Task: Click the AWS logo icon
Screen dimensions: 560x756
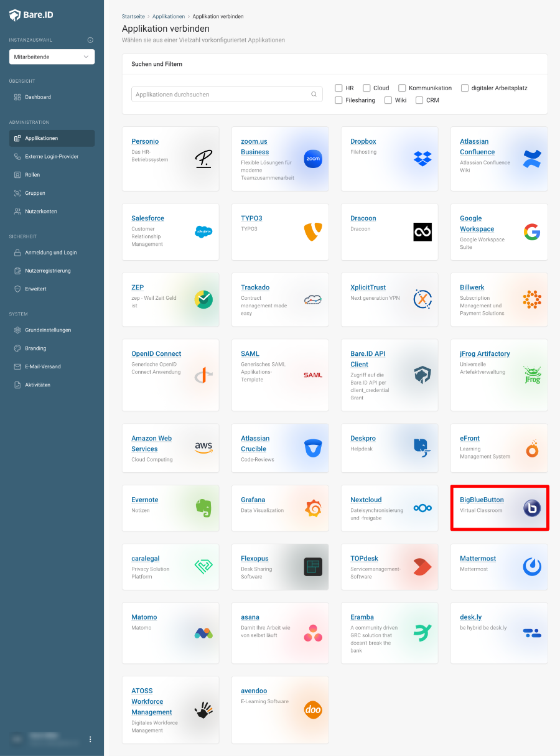Action: (203, 448)
